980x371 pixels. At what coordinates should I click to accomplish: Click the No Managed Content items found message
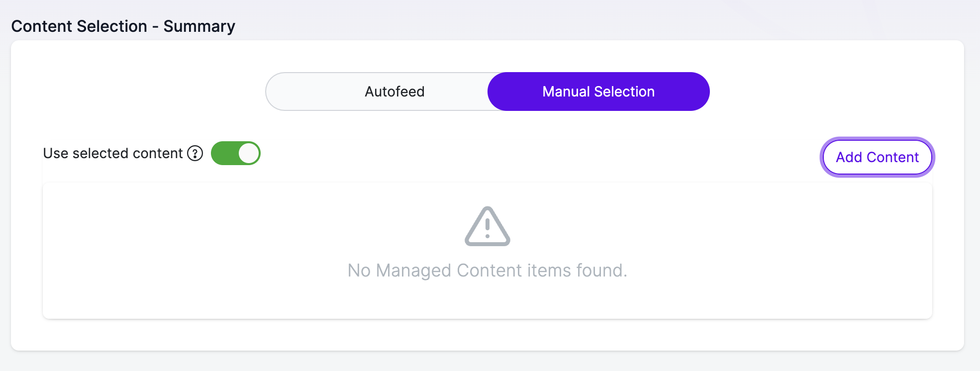[488, 271]
